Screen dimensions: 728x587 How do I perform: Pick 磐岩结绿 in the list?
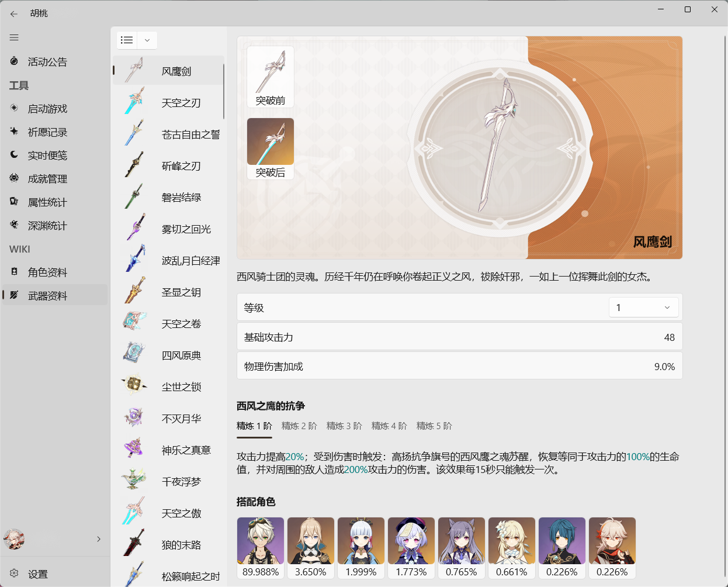pyautogui.click(x=168, y=198)
